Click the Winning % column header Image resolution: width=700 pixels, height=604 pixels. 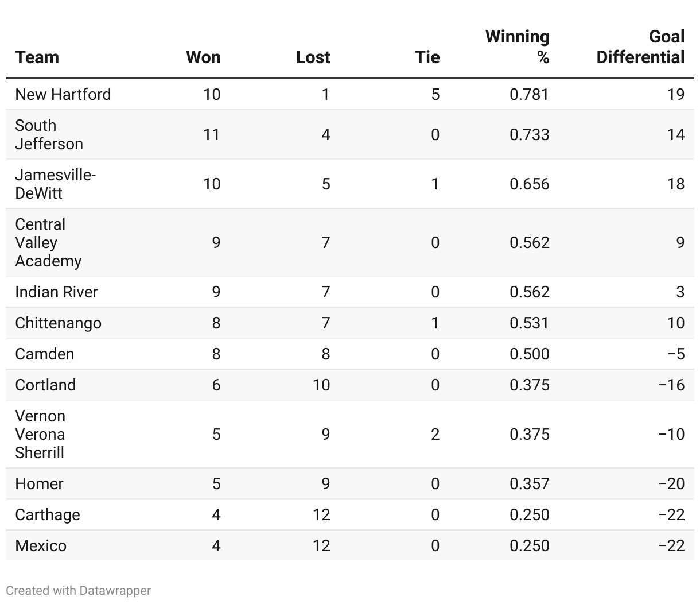[518, 47]
